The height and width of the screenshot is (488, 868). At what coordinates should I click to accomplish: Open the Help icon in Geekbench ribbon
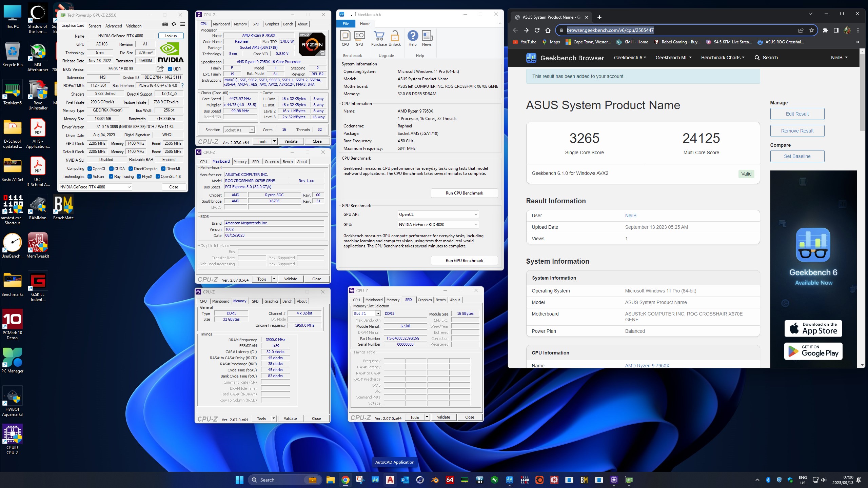pyautogui.click(x=413, y=38)
